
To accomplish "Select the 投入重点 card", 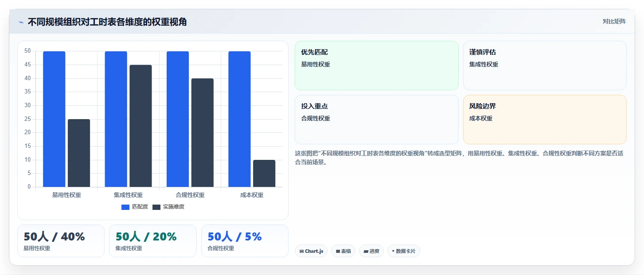I will click(376, 120).
